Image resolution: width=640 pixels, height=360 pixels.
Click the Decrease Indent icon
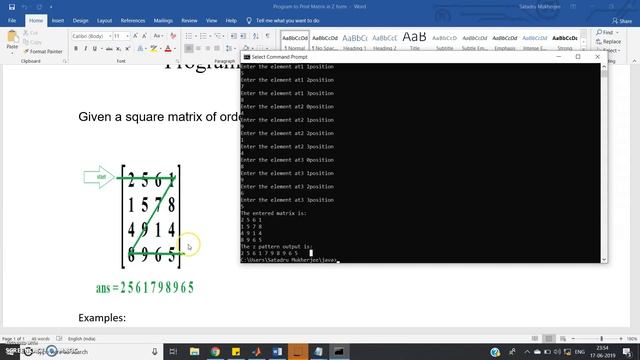233,36
